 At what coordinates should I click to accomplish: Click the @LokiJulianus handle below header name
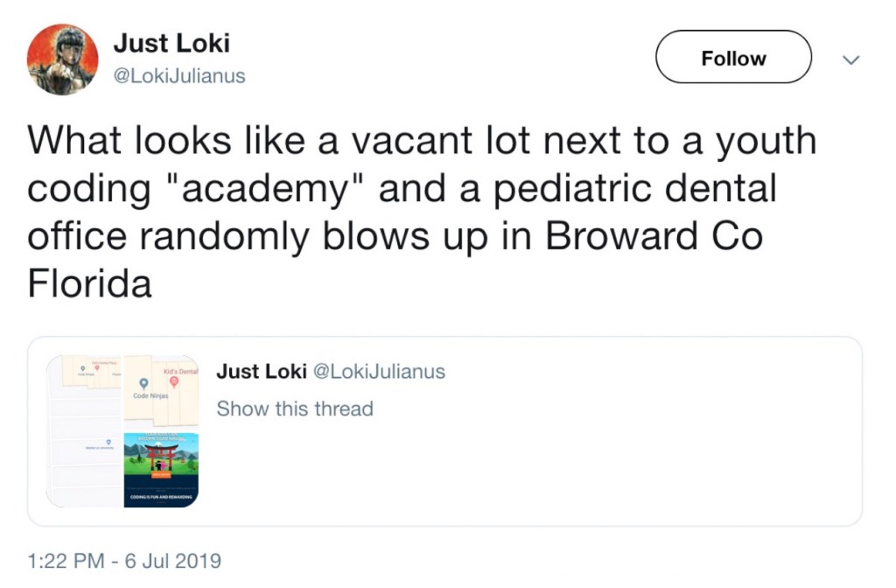(179, 77)
